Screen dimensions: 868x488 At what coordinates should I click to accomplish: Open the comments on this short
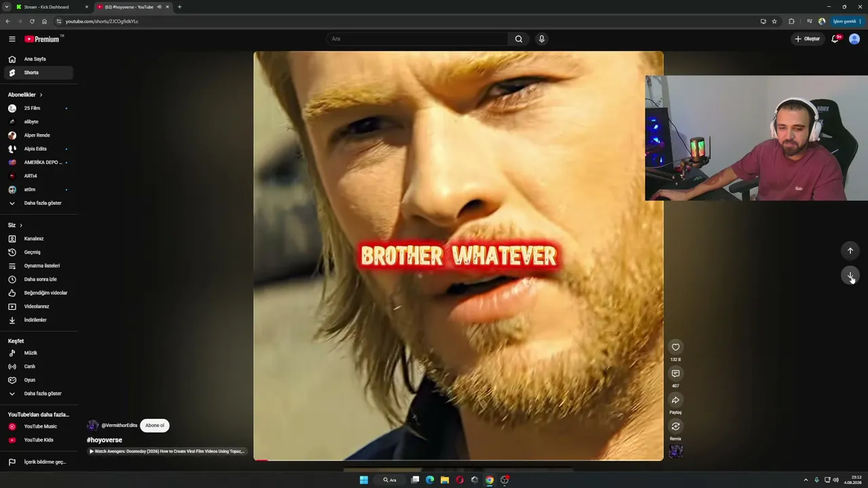[675, 373]
